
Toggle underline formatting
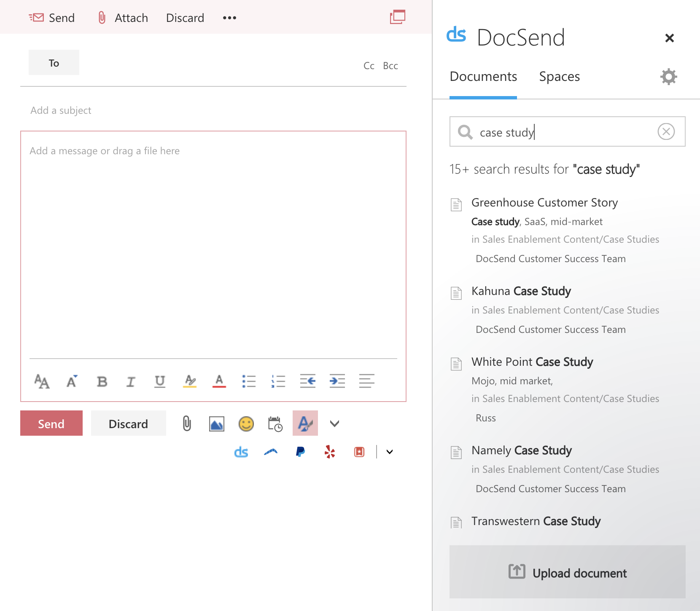pos(160,381)
